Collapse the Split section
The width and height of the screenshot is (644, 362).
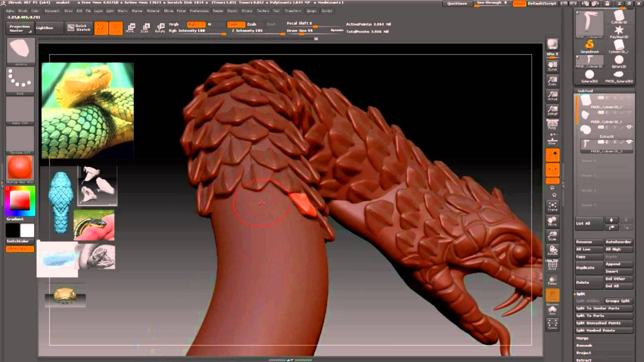tap(581, 294)
